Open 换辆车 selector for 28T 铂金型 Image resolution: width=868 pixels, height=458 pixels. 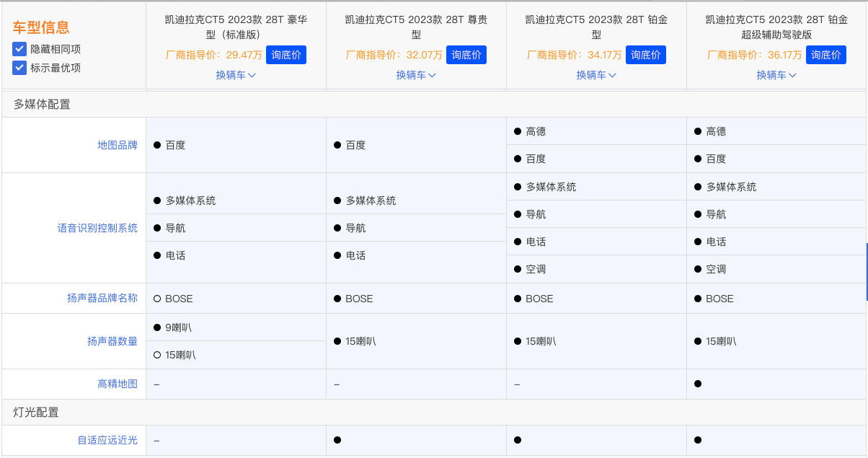[x=596, y=75]
